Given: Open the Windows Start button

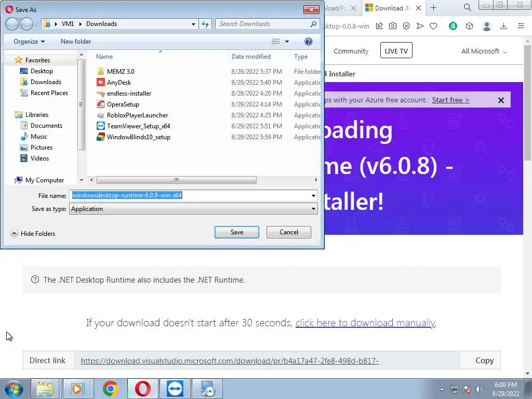Looking at the screenshot, I should tap(14, 389).
